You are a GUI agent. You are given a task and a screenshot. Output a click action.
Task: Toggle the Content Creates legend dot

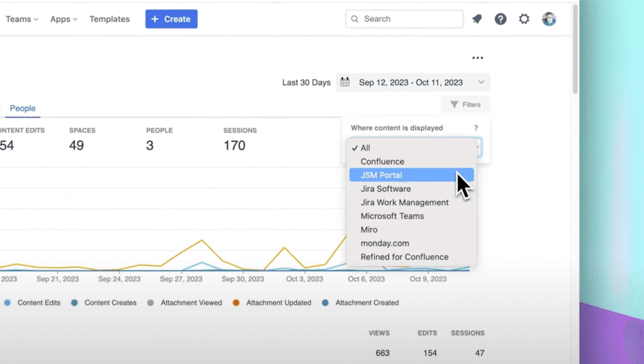click(x=74, y=302)
